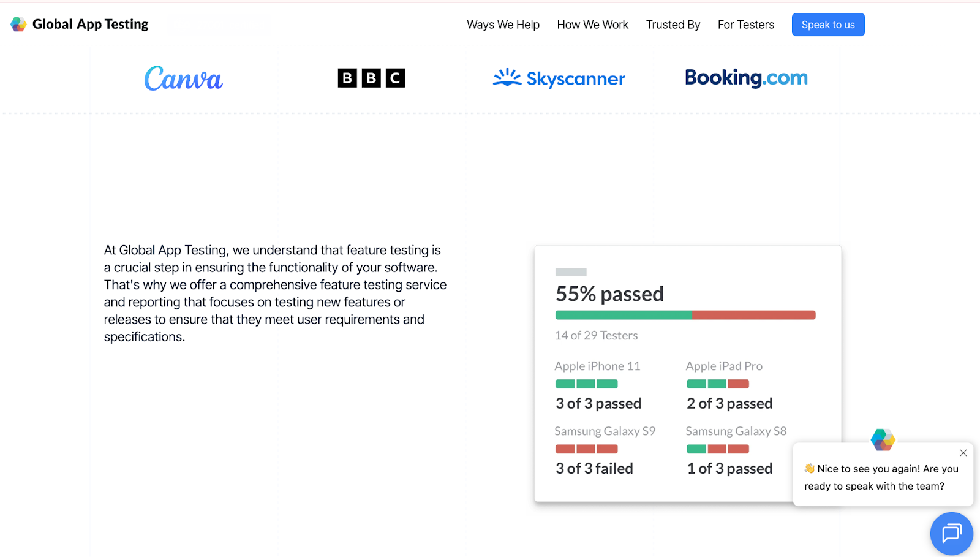Click the chat greeting message text
Screen dimensions: 980x557
coord(881,477)
